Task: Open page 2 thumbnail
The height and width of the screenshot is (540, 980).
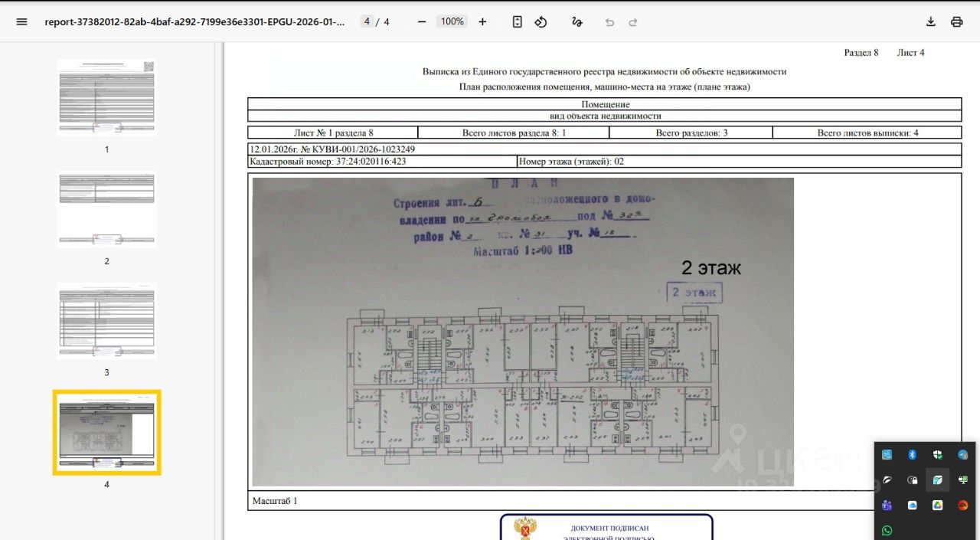Action: click(106, 209)
